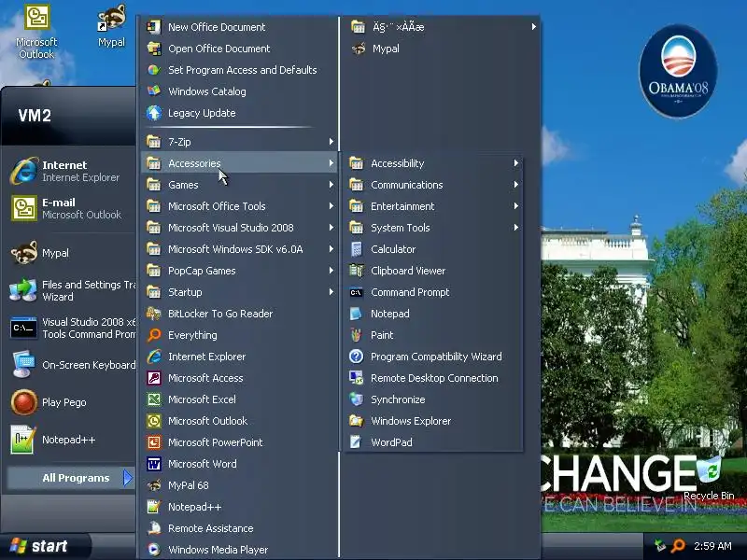The image size is (747, 560).
Task: Open Everything search program
Action: [239, 335]
